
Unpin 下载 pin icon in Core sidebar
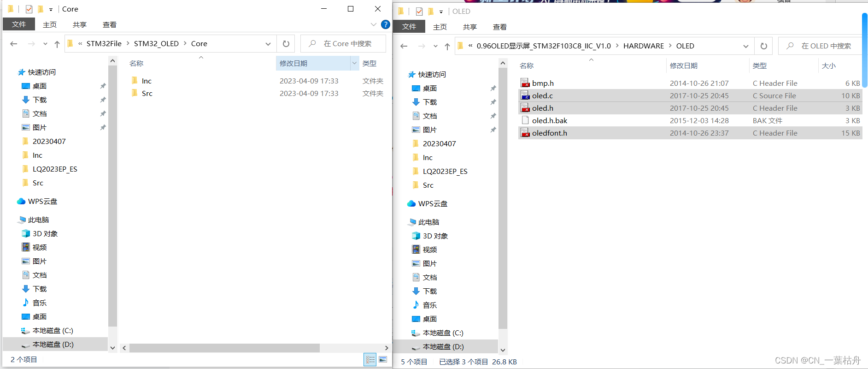(x=103, y=100)
